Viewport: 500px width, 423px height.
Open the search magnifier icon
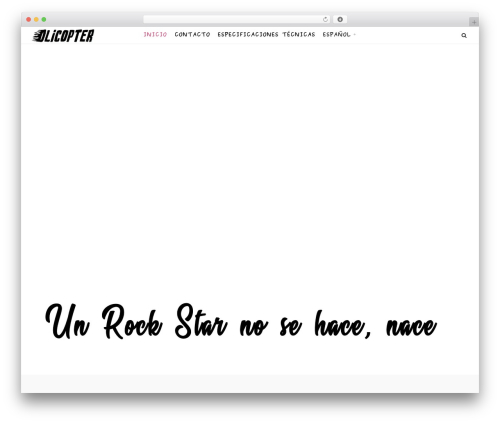tap(464, 35)
